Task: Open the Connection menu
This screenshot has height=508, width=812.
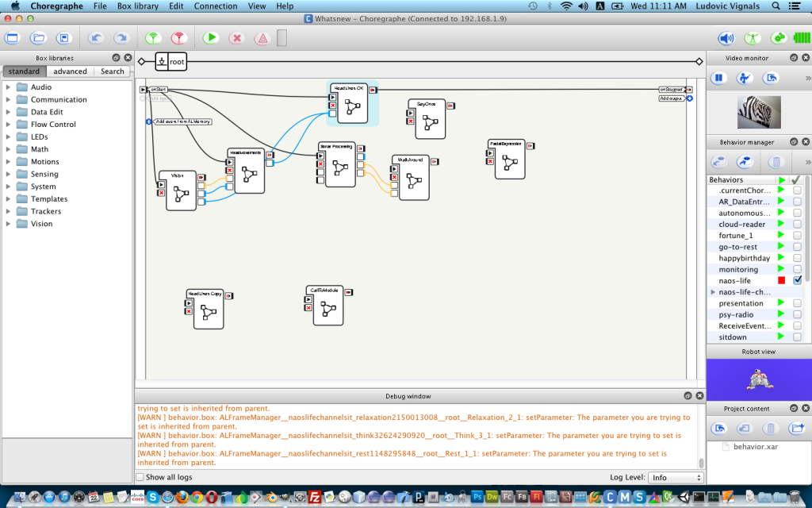Action: coord(216,6)
